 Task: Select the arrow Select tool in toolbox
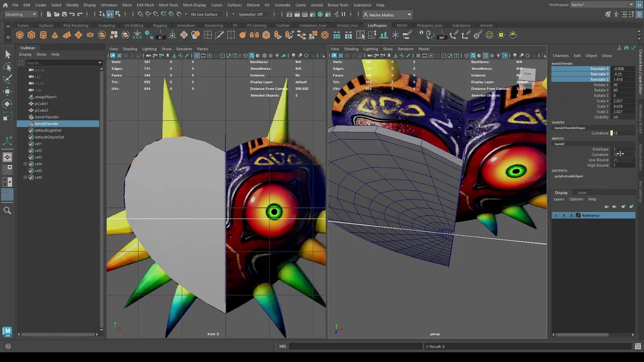[x=8, y=54]
